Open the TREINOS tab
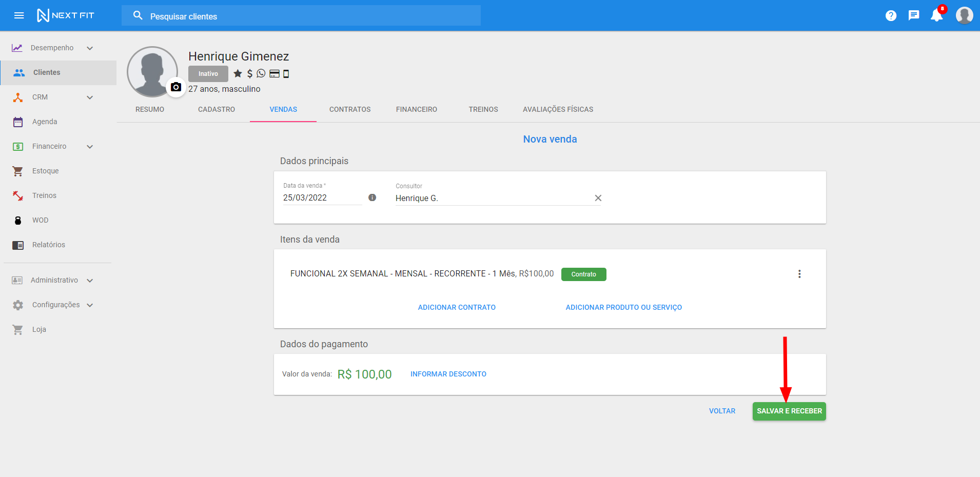Image resolution: width=980 pixels, height=477 pixels. pos(483,109)
